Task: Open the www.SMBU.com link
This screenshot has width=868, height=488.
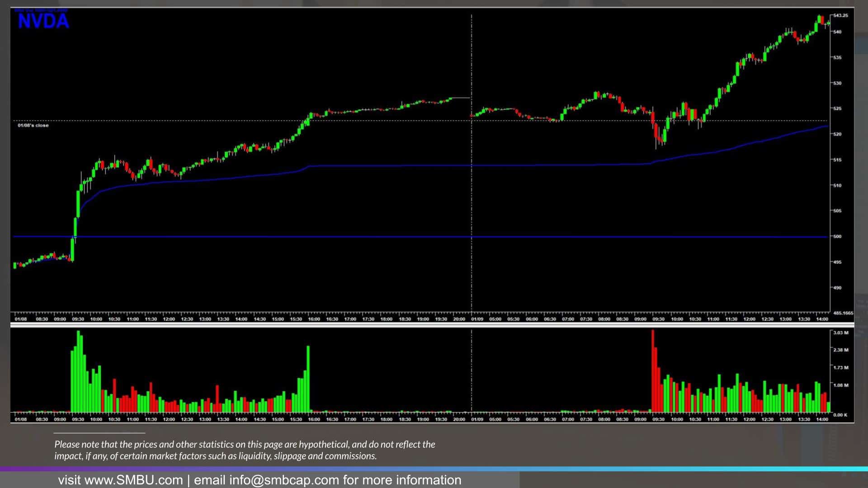Action: 134,480
